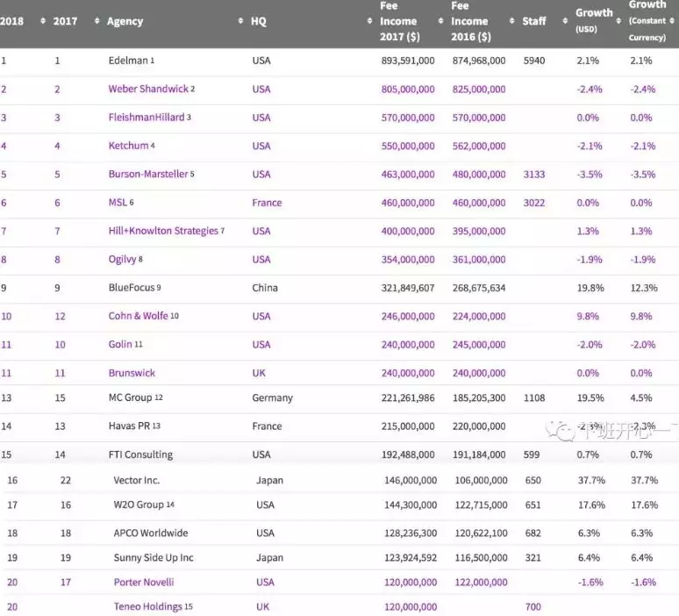Viewport: 679px width, 616px height.
Task: Sort by the 2017 rank column arrows
Action: tap(96, 21)
